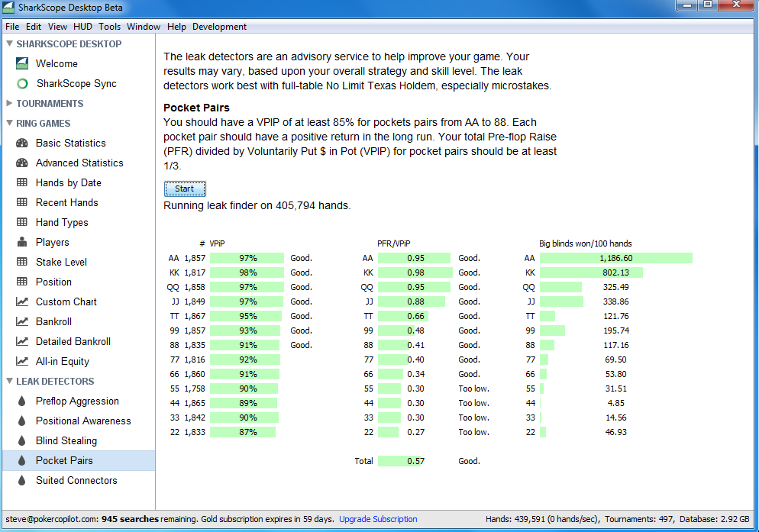Screen dimensions: 759x532
Task: Open the Development menu
Action: (219, 27)
